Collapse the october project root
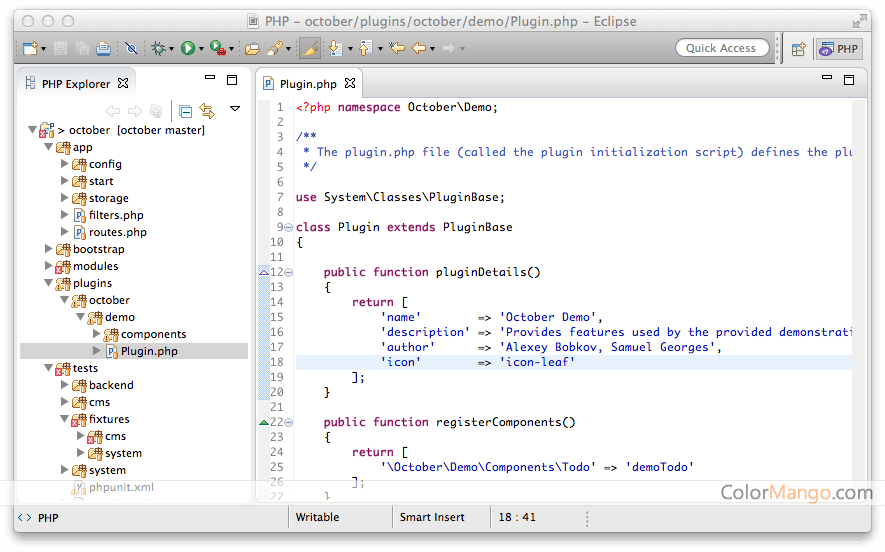The width and height of the screenshot is (885, 552). [33, 130]
